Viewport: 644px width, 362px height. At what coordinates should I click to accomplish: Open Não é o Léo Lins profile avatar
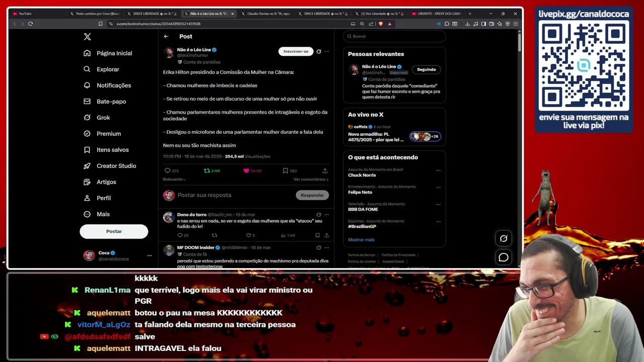[169, 52]
